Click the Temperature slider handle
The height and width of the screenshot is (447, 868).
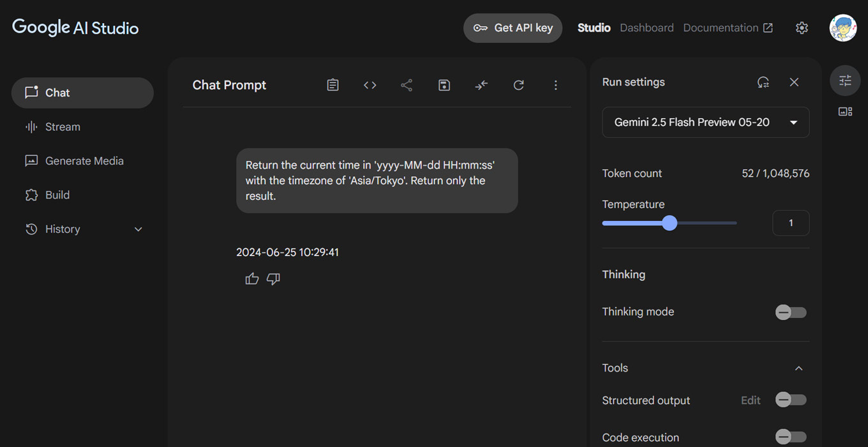coord(669,223)
